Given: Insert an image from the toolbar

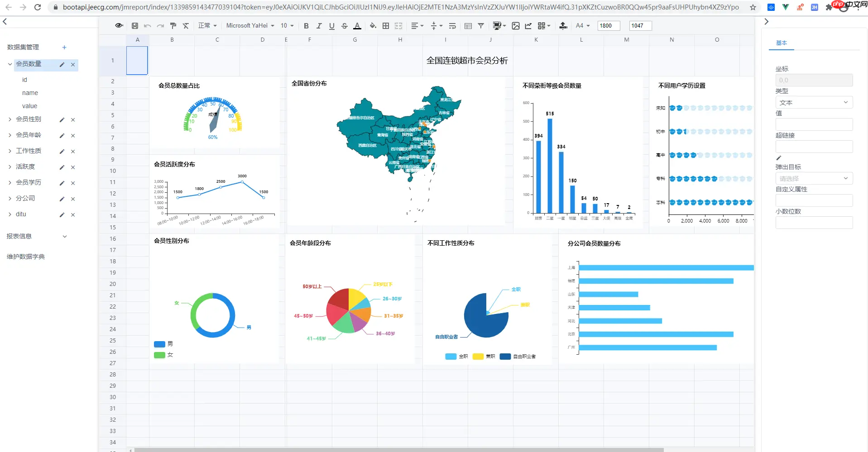Looking at the screenshot, I should (x=515, y=25).
